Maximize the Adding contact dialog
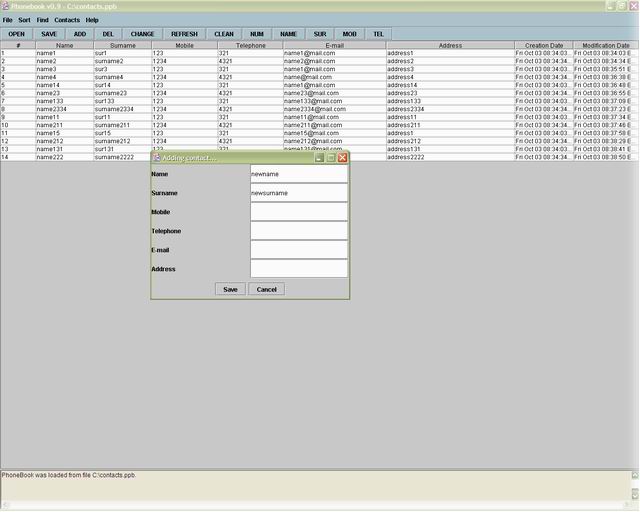 point(331,158)
